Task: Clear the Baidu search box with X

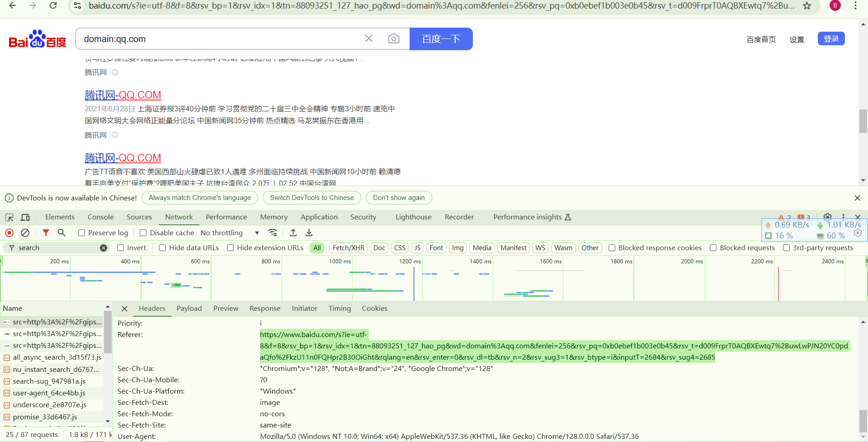Action: click(369, 38)
